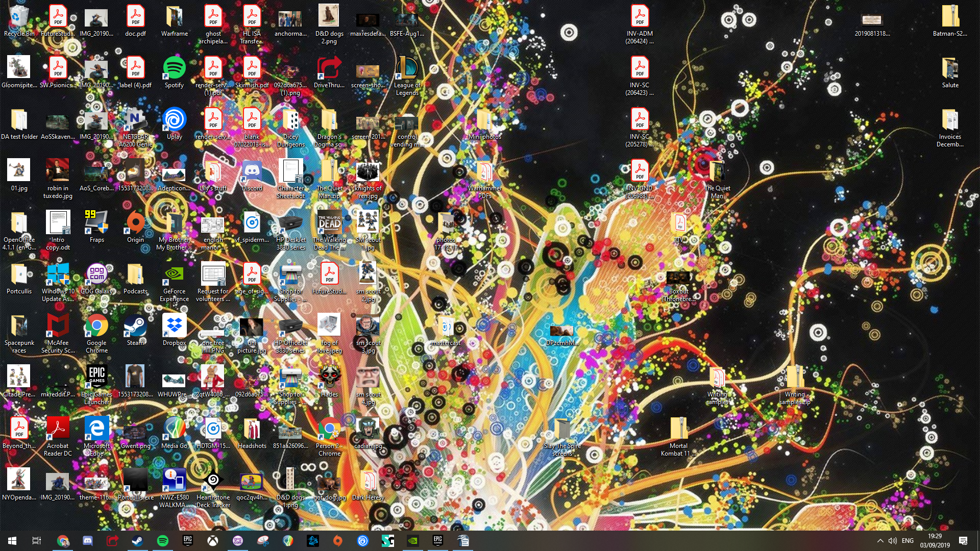This screenshot has height=551, width=980.
Task: Open the Windows 10 Update Assistant shortcut
Action: point(58,282)
